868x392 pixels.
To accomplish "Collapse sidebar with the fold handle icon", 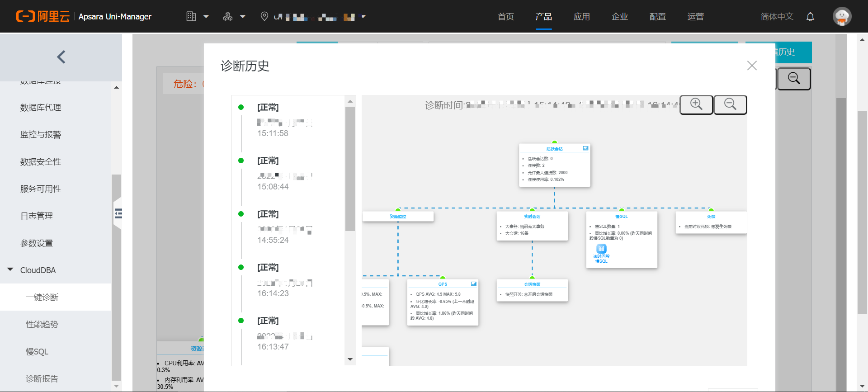I will click(x=118, y=213).
